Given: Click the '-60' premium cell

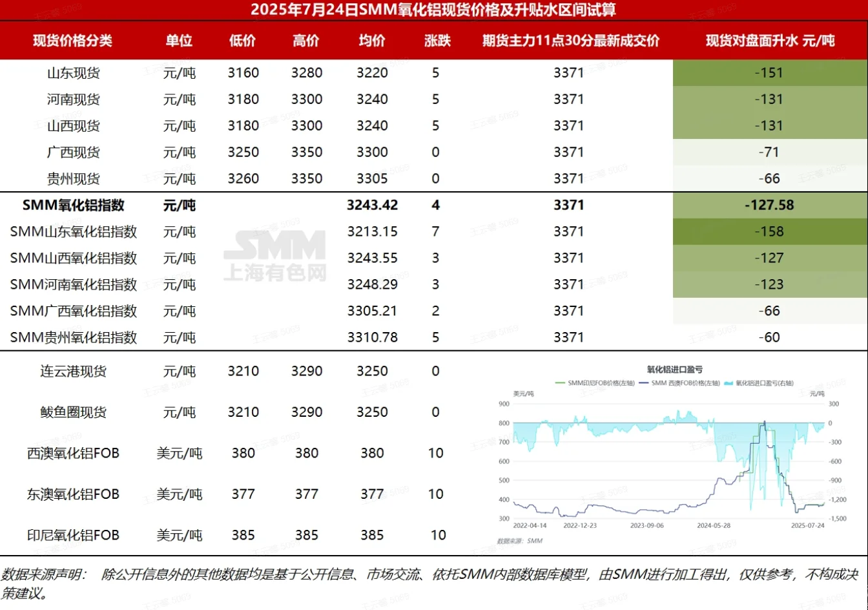Looking at the screenshot, I should pyautogui.click(x=769, y=337).
